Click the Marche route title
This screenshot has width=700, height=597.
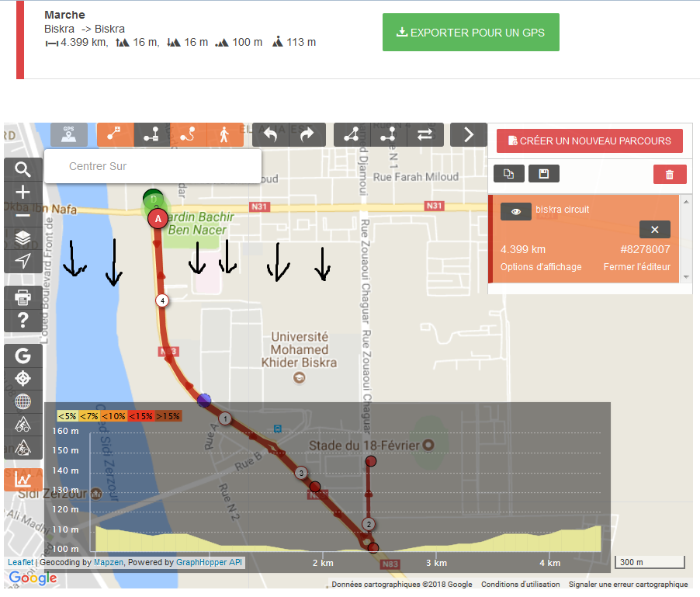tap(64, 15)
